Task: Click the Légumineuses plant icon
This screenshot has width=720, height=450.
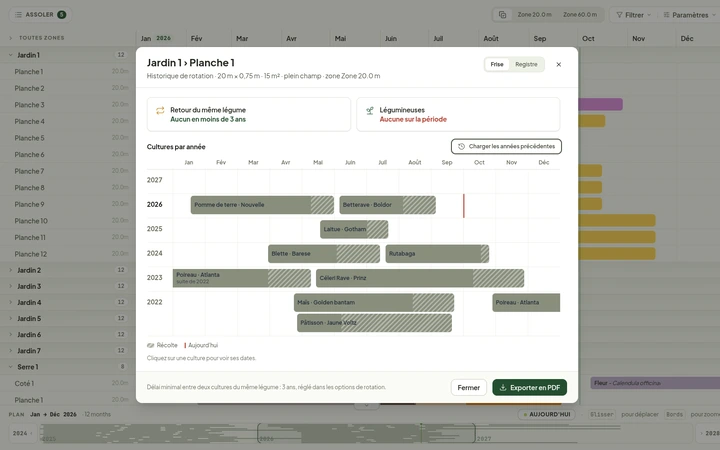Action: pos(369,110)
